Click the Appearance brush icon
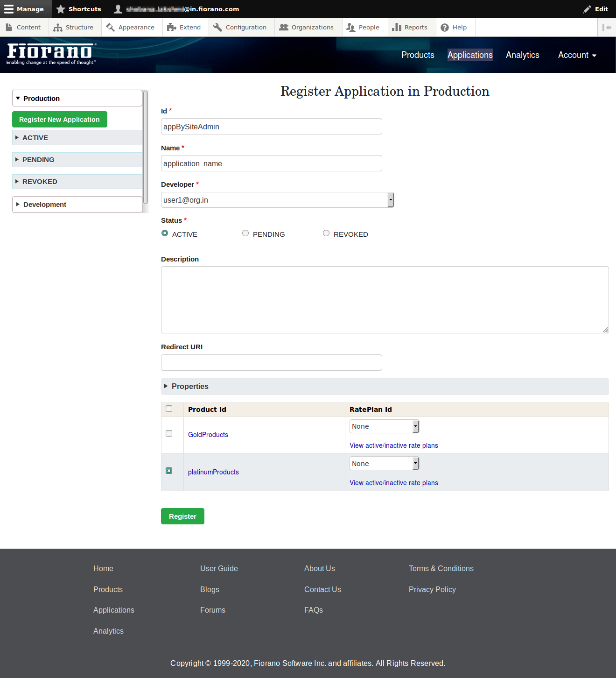This screenshot has height=678, width=616. pos(111,28)
